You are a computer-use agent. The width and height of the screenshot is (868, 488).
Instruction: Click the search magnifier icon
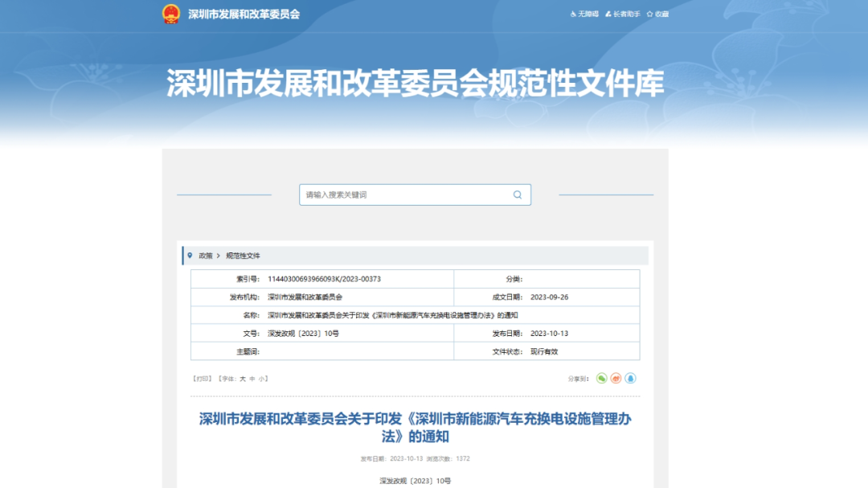tap(517, 195)
